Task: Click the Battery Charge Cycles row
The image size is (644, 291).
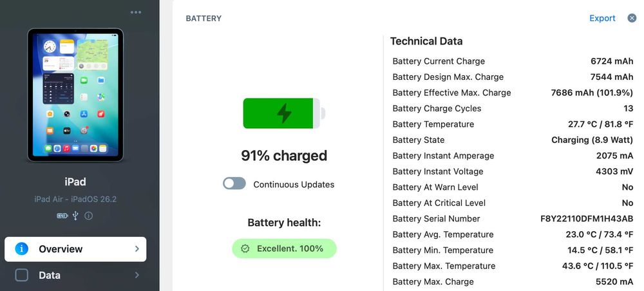Action: pyautogui.click(x=513, y=109)
